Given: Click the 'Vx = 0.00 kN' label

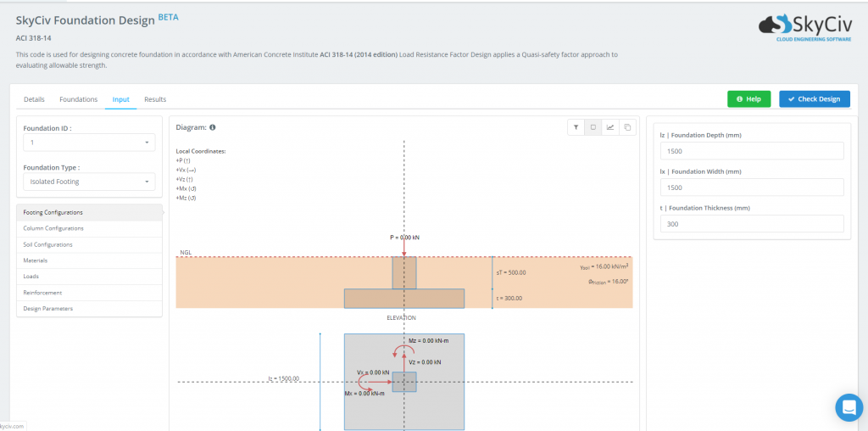Looking at the screenshot, I should point(373,372).
